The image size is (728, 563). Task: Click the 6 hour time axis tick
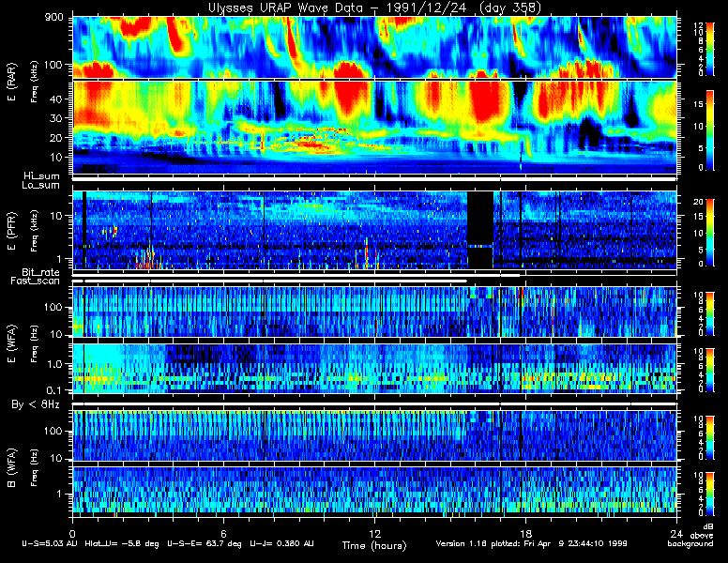pos(223,533)
